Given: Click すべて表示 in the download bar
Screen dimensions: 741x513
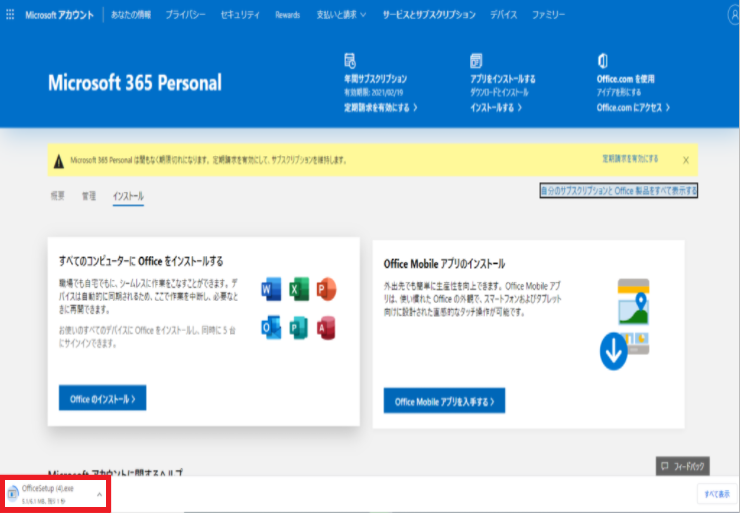Looking at the screenshot, I should 716,494.
